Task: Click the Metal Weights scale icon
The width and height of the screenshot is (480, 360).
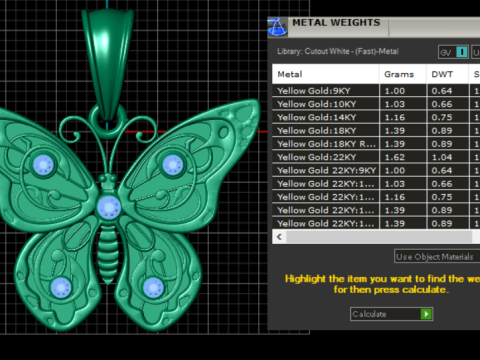Action: pyautogui.click(x=277, y=27)
